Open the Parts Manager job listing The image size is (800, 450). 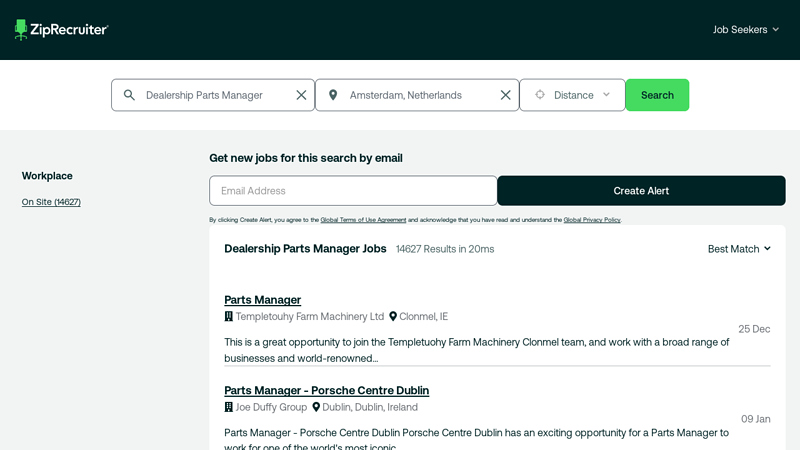click(x=262, y=300)
